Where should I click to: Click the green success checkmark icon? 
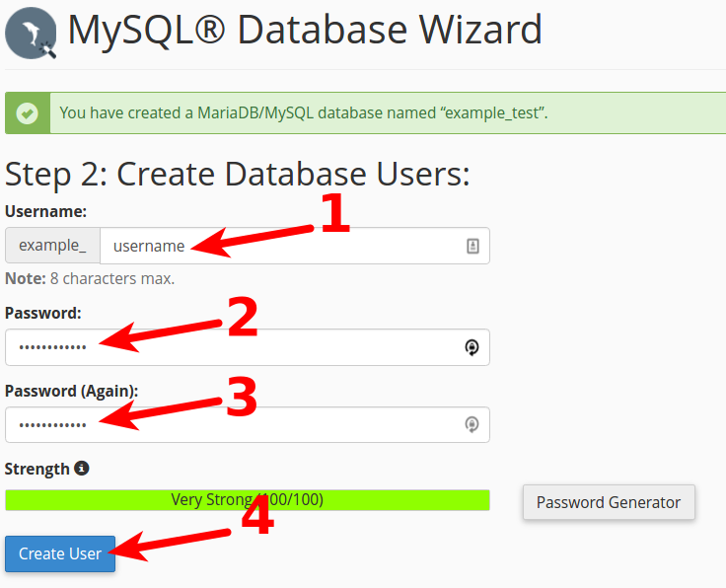pos(28,113)
